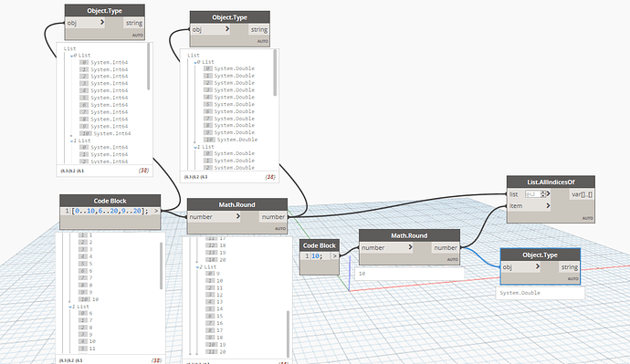Click scrollbar in range Code Block preview
The image size is (630, 364).
click(x=161, y=265)
